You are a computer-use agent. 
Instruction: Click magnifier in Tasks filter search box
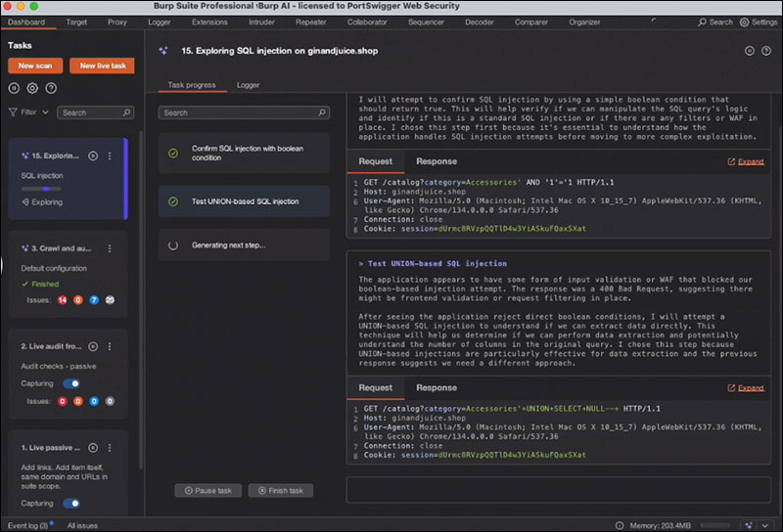click(x=127, y=112)
